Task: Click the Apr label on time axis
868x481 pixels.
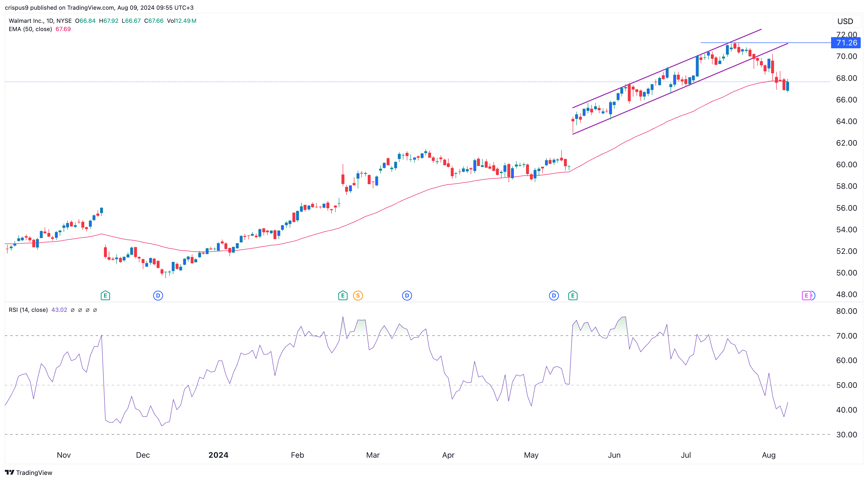Action: coord(449,455)
